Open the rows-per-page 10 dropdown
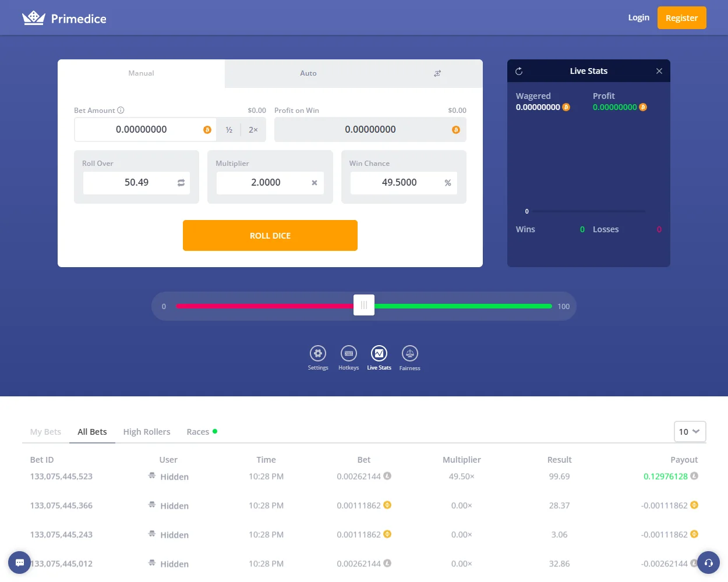The image size is (728, 582). [690, 431]
